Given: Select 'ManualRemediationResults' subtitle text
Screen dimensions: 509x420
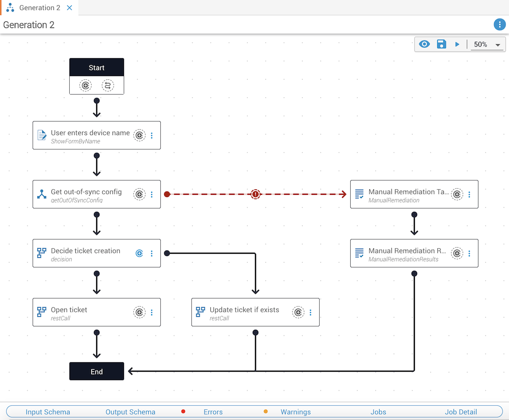Looking at the screenshot, I should (403, 259).
